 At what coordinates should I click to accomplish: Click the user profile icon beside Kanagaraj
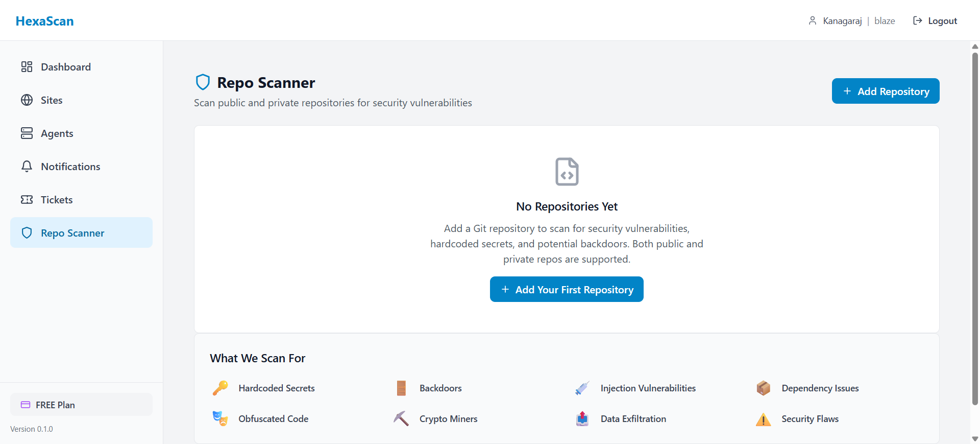pyautogui.click(x=812, y=21)
